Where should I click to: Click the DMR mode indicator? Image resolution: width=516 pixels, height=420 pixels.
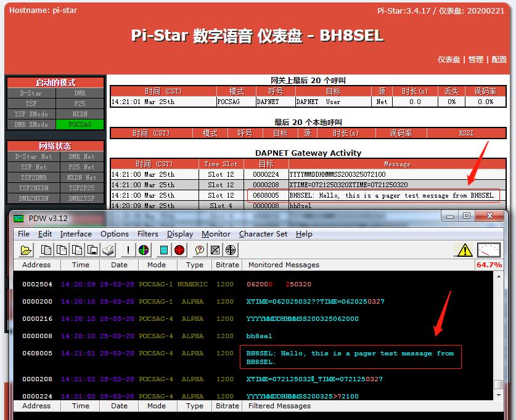click(x=80, y=93)
